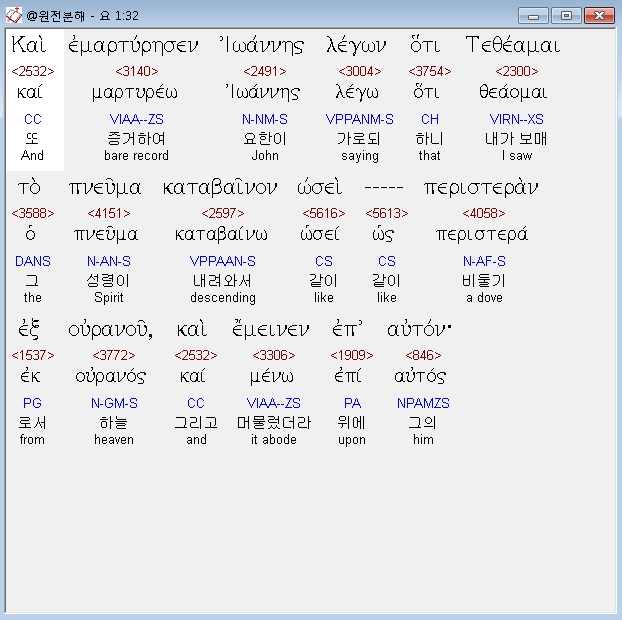Click the Korean gloss 머물렀더라
622x620 pixels.
[274, 423]
